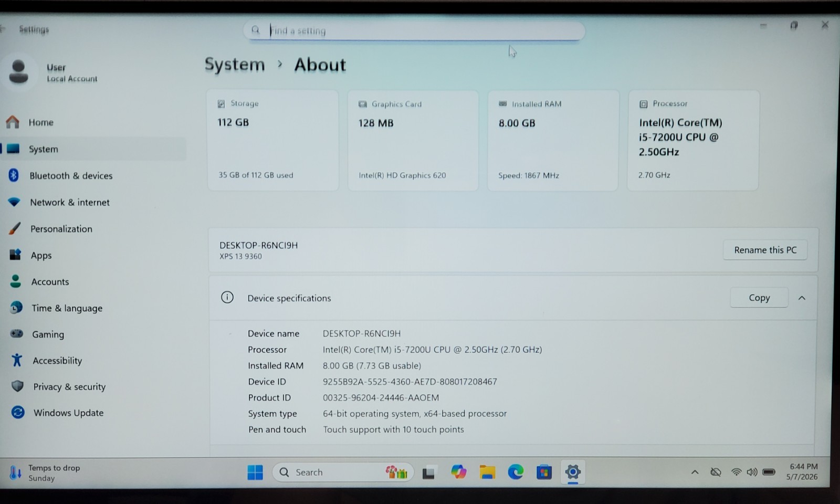Click the Time & language clock icon
The image size is (840, 504).
[x=16, y=308]
